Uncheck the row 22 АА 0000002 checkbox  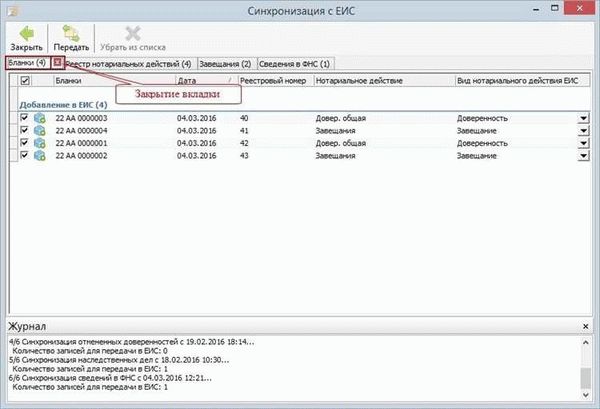24,155
